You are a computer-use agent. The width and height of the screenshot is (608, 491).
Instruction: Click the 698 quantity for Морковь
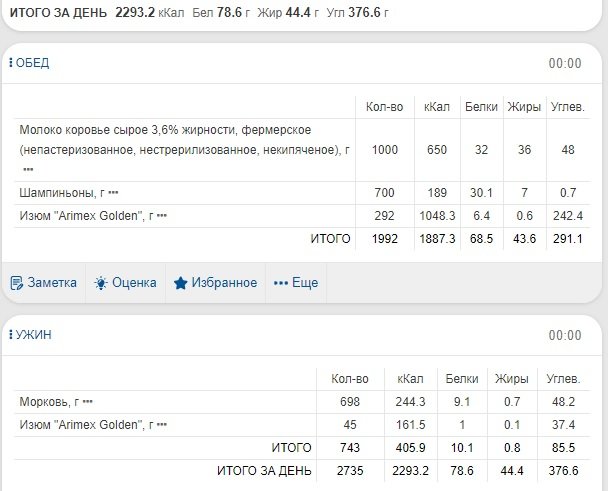[349, 402]
